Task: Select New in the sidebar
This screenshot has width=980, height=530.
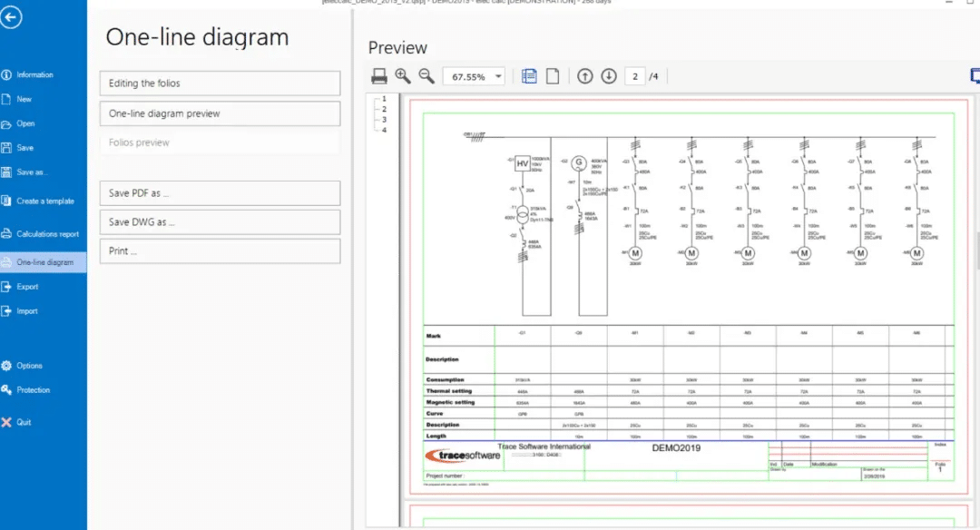Action: [x=24, y=100]
